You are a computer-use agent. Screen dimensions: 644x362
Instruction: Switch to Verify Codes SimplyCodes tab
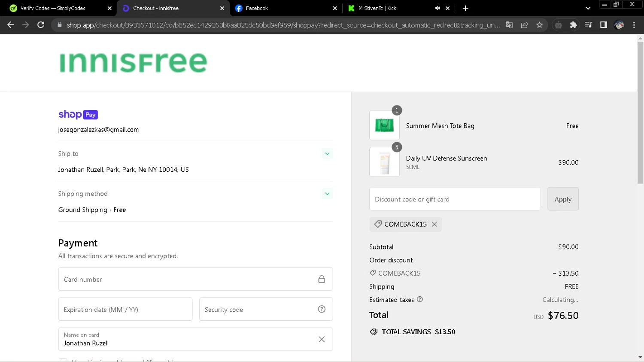[61, 8]
